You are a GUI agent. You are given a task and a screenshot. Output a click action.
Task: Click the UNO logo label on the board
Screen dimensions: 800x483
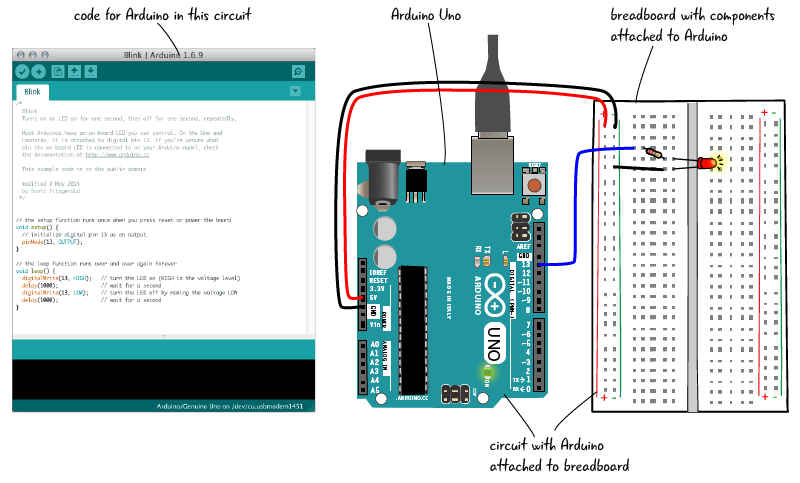(494, 343)
